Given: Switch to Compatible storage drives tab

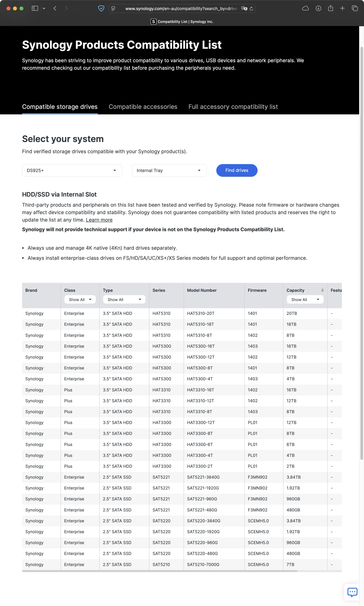Looking at the screenshot, I should (x=60, y=107).
